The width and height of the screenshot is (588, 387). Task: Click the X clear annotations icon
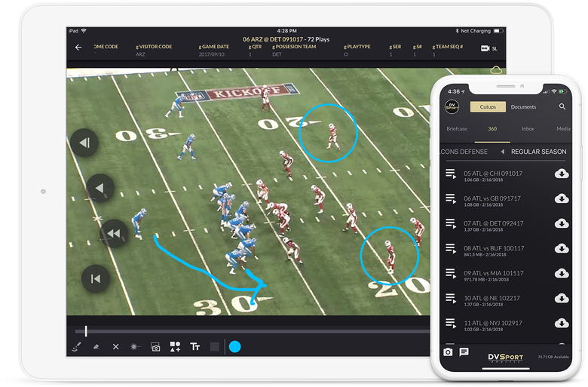pos(115,346)
